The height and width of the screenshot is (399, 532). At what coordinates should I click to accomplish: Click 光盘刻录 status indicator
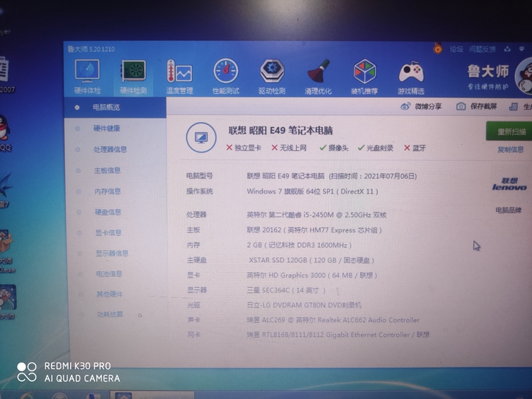click(x=376, y=148)
